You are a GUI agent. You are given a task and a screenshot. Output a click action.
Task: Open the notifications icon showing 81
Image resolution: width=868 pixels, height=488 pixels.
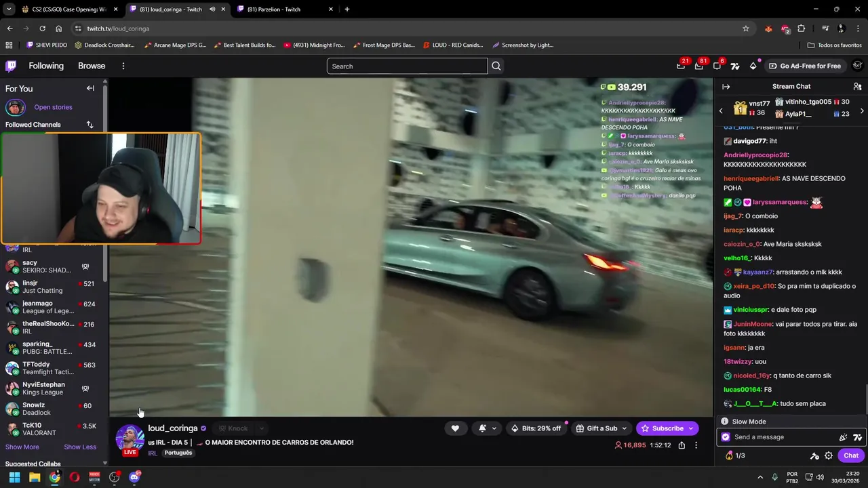tap(699, 66)
